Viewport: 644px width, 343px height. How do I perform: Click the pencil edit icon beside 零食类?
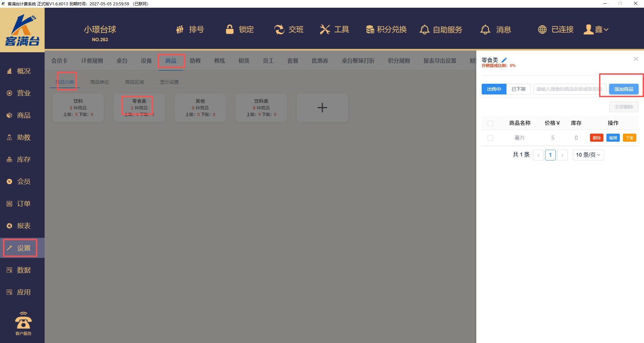click(504, 60)
